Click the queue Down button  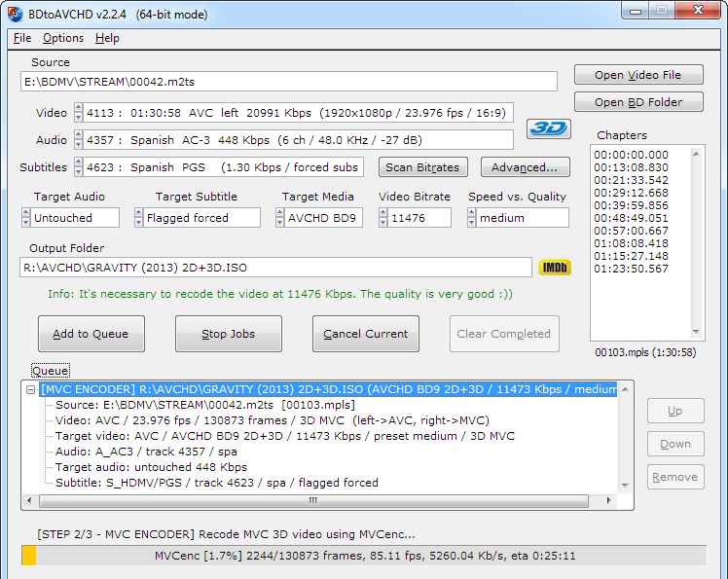pyautogui.click(x=675, y=444)
